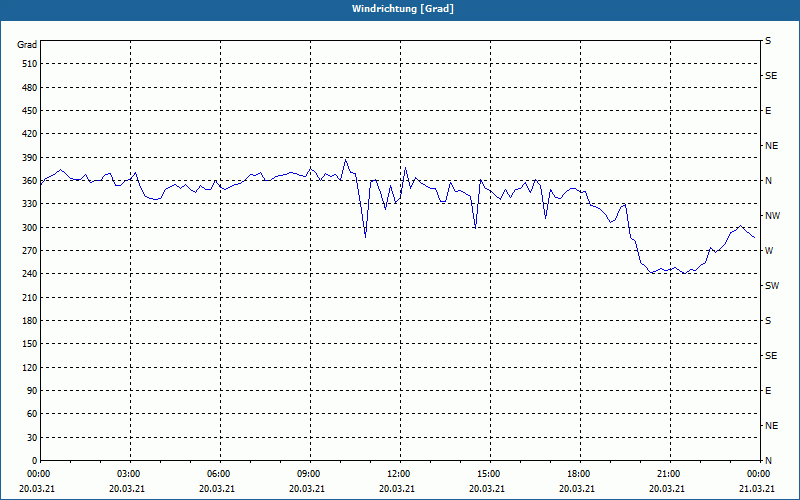Click the NW compass direction label

771,216
